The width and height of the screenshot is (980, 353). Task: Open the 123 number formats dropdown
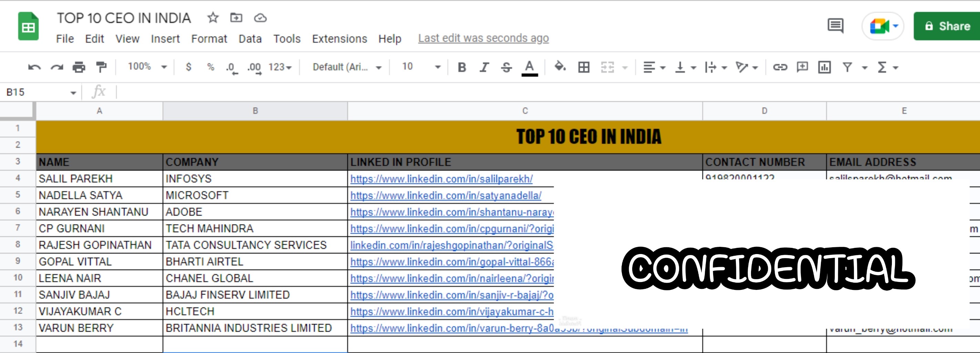(x=280, y=68)
